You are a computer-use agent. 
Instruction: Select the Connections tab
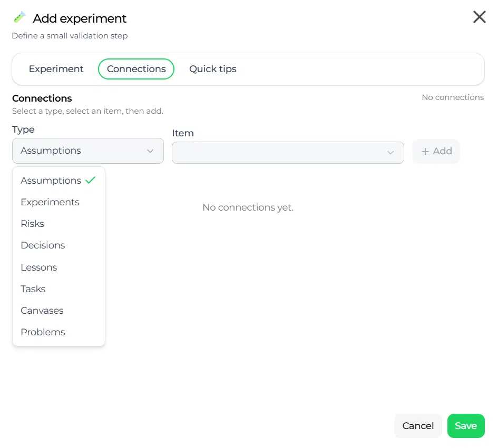[x=136, y=69]
